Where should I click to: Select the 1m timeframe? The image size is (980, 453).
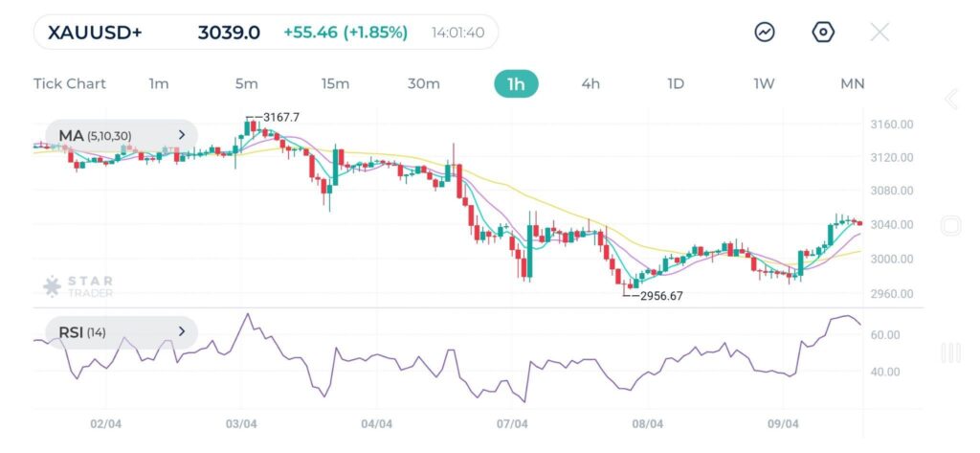point(159,83)
